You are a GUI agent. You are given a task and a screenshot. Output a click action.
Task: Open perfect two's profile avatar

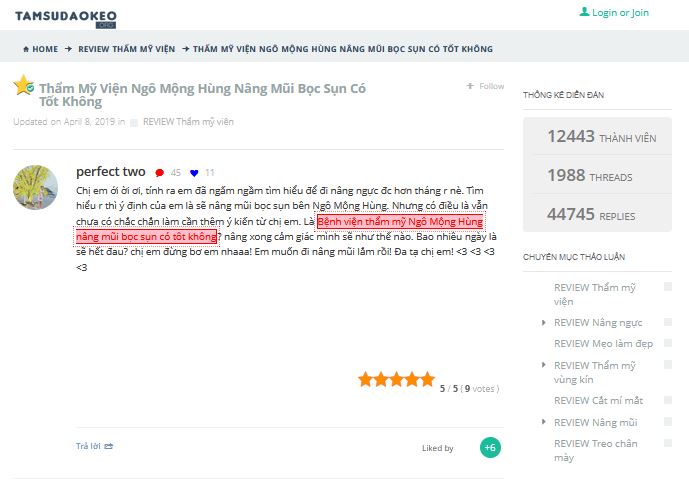coord(36,188)
